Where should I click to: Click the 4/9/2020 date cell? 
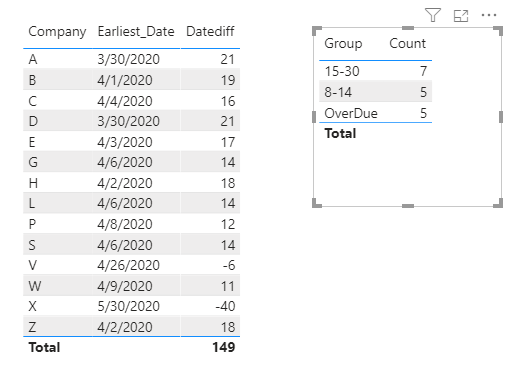click(125, 286)
